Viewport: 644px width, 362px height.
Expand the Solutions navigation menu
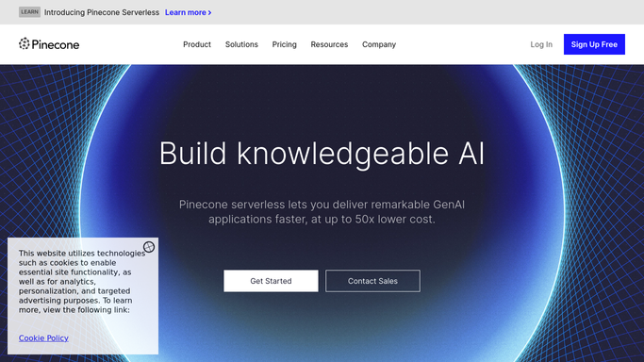point(241,44)
